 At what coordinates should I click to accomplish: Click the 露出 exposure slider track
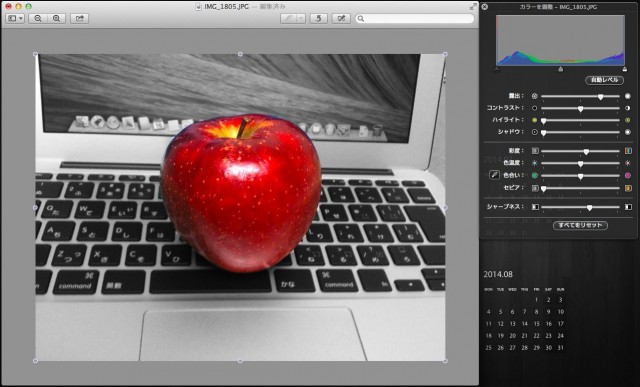click(580, 96)
